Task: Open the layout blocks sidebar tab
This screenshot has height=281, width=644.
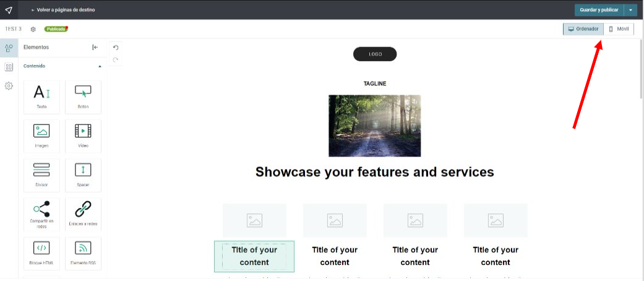Action: pos(9,67)
